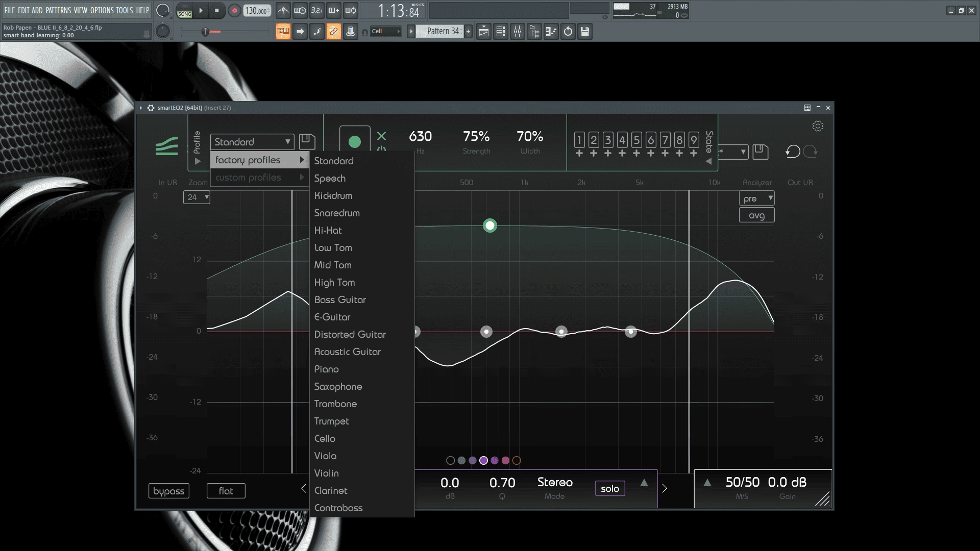Open the Standard profile dropdown
The height and width of the screenshot is (551, 980).
(252, 142)
